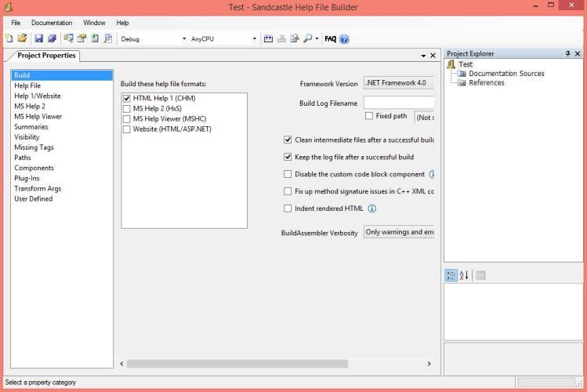Viewport: 587px width, 392px height.
Task: Sort properties alphabetically with the A-Z icon
Action: 465,275
